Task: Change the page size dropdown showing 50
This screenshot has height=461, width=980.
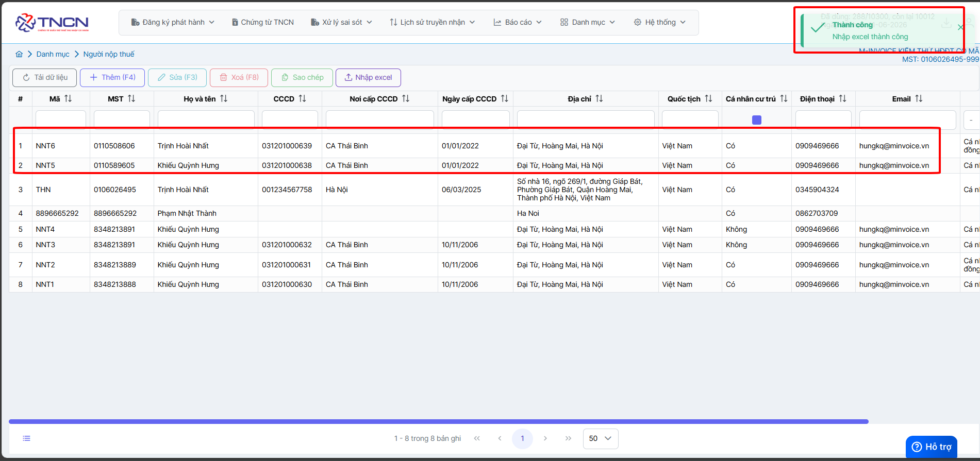Action: pyautogui.click(x=601, y=438)
